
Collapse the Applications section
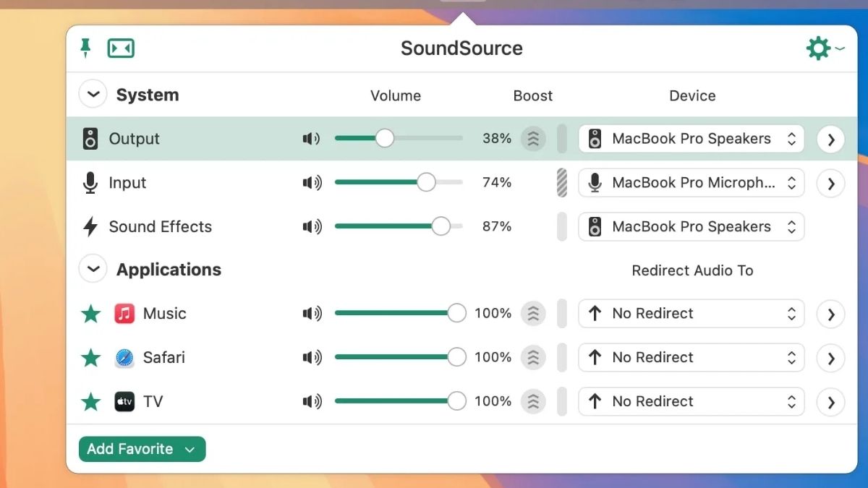pos(93,270)
